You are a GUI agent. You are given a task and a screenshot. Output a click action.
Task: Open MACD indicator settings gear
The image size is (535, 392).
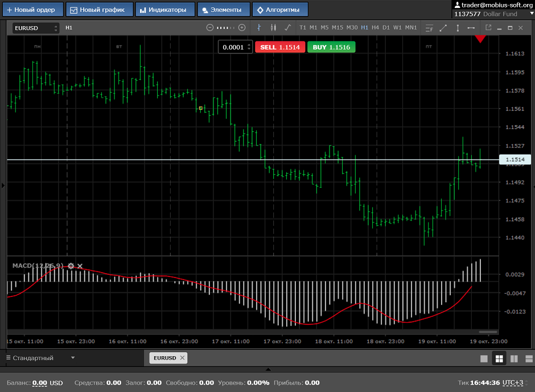coord(71,266)
